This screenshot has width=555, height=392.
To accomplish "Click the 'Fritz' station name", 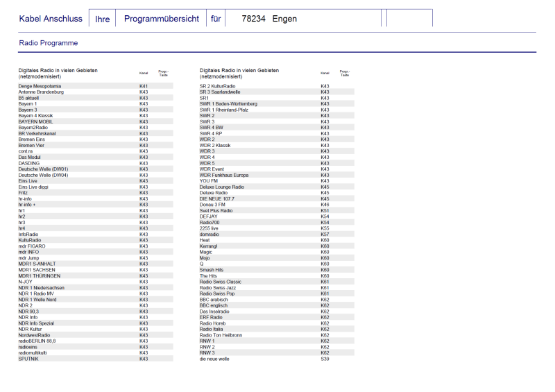I will click(x=23, y=193).
